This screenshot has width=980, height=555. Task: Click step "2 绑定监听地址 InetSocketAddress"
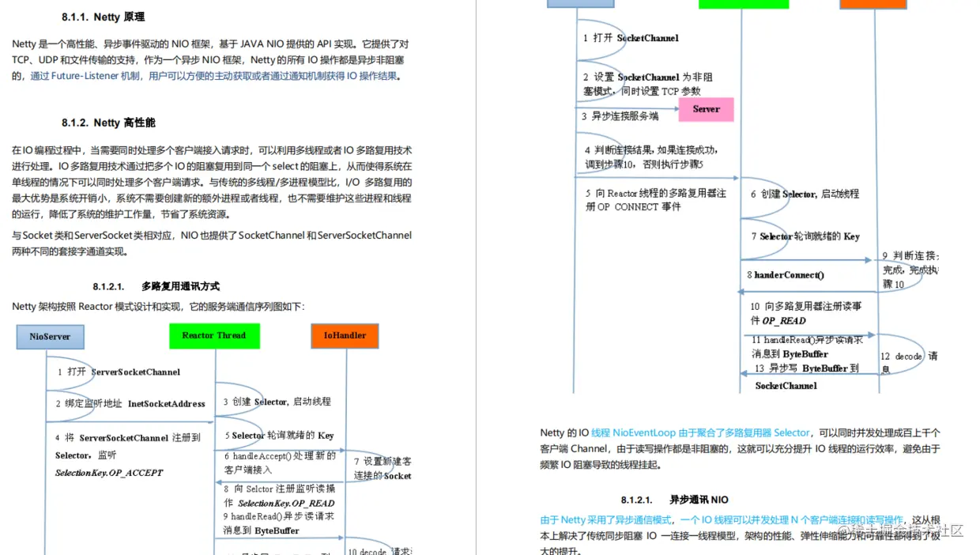pyautogui.click(x=130, y=403)
